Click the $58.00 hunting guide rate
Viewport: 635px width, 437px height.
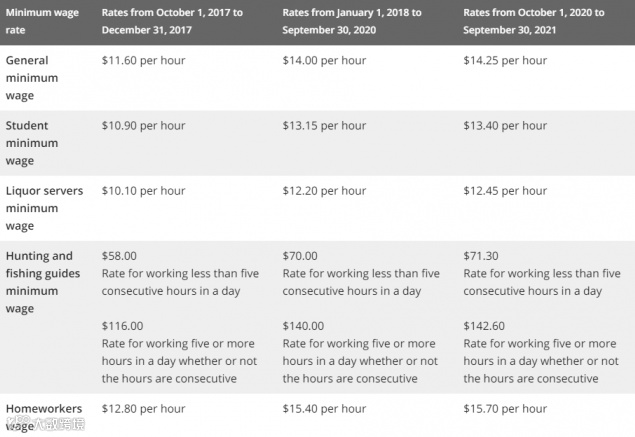pos(119,256)
